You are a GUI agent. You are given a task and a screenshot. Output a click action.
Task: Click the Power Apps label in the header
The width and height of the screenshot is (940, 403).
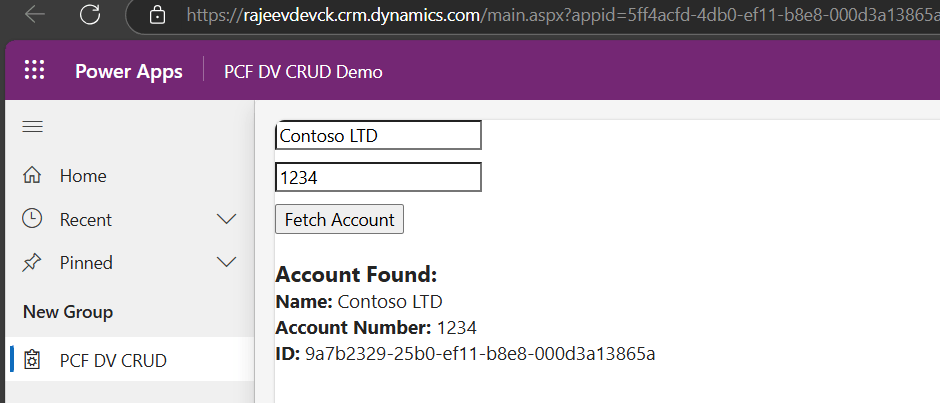click(x=129, y=72)
